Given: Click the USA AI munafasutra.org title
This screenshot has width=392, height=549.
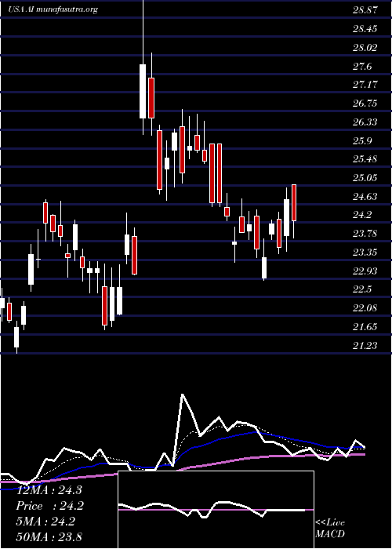Looking at the screenshot, I should coord(53,9).
